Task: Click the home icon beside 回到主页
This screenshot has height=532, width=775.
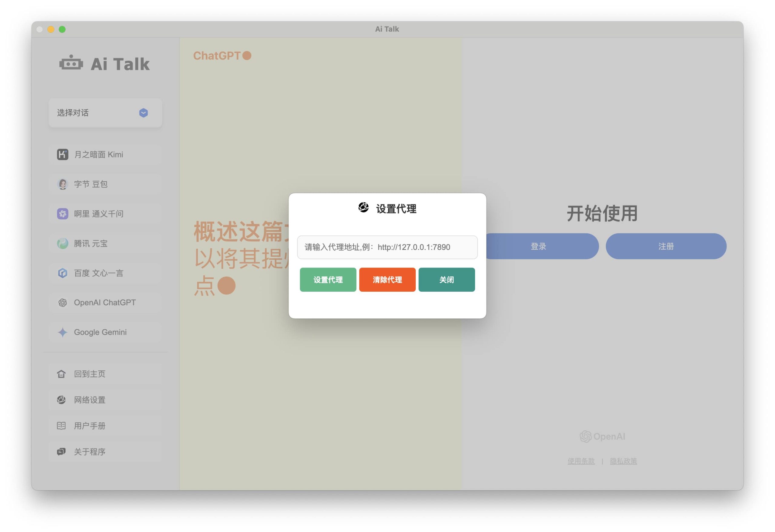Action: (61, 374)
